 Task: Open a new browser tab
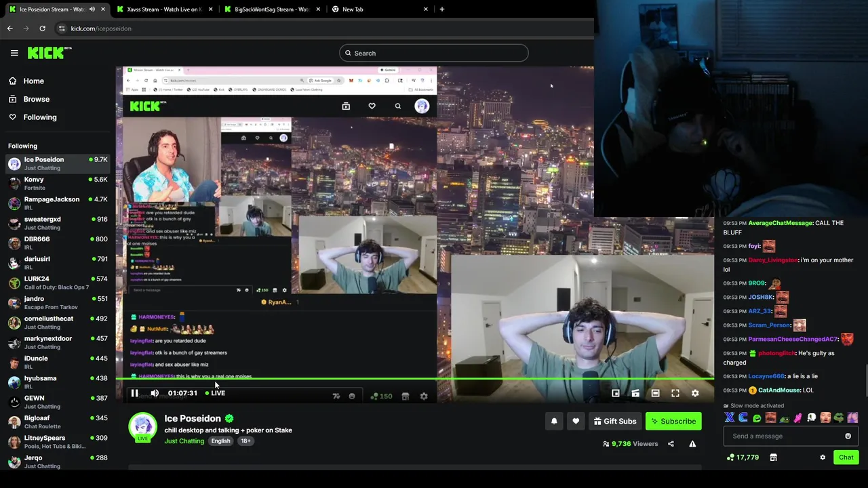[442, 9]
